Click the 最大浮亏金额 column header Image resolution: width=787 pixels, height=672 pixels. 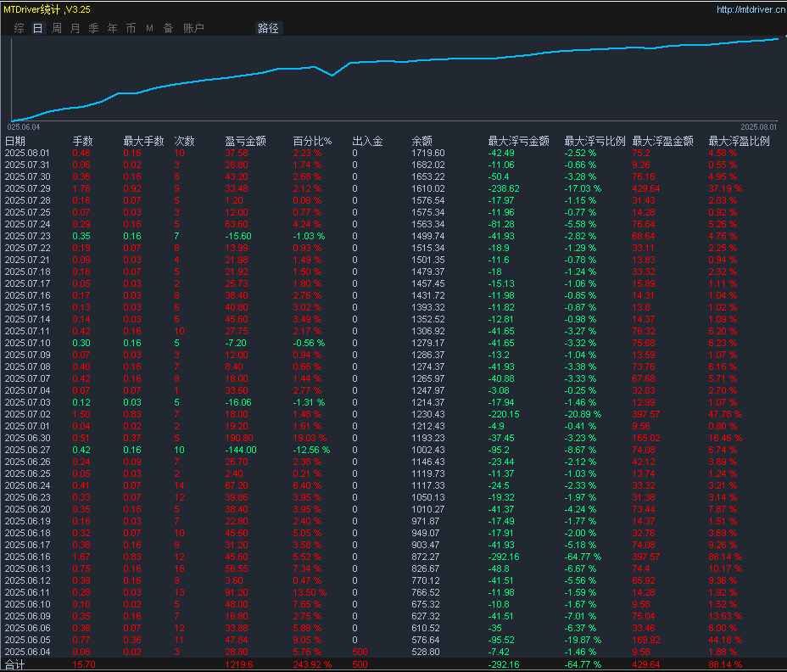click(518, 141)
